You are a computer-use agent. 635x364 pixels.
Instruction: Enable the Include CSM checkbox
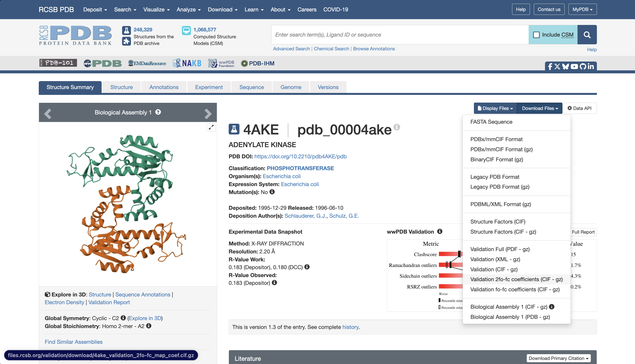coord(536,35)
